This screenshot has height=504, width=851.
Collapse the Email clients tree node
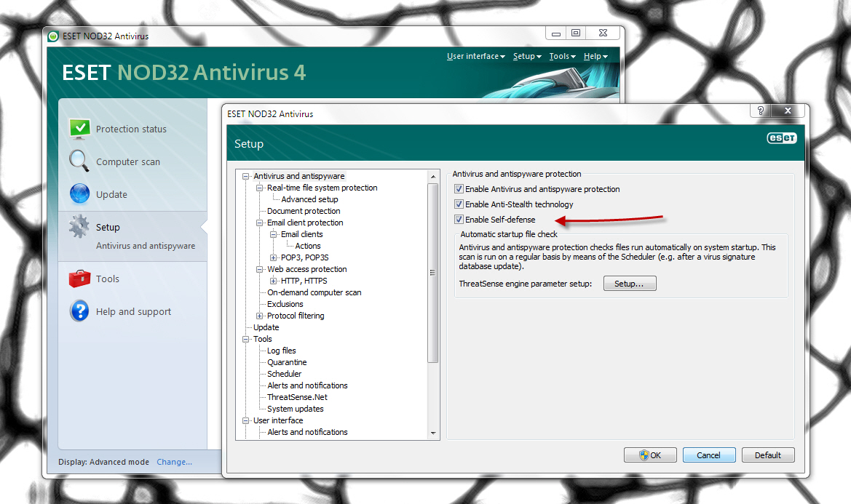pyautogui.click(x=274, y=234)
